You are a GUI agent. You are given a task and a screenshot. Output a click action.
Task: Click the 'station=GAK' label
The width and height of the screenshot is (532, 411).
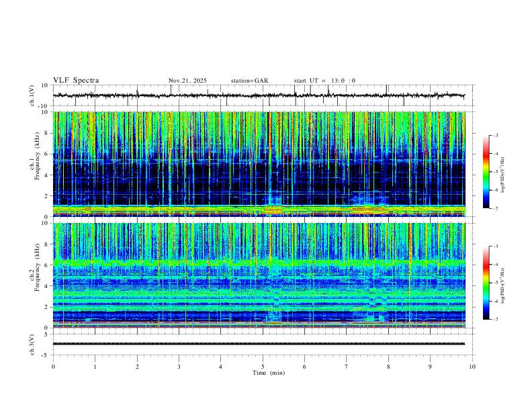pos(249,81)
